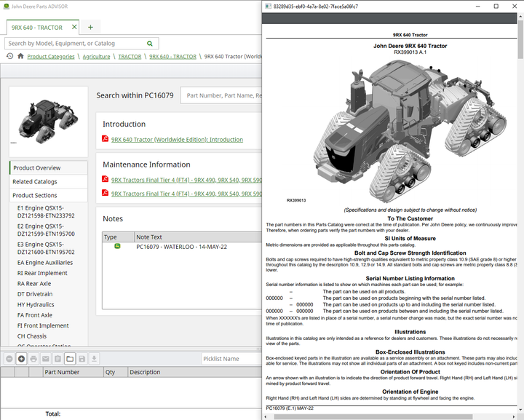Maximize the PDF viewer window
Viewport: 524px width, 420px height.
pyautogui.click(x=496, y=7)
